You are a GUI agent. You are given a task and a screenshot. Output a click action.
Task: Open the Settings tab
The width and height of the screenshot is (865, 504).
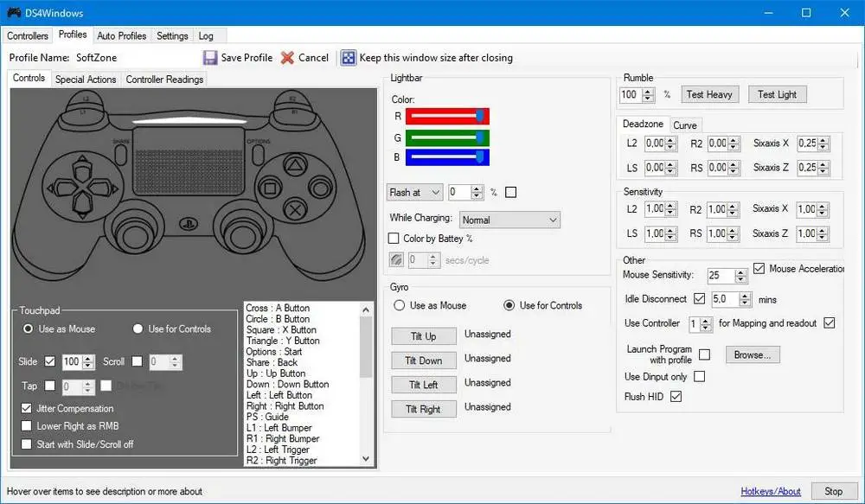click(x=172, y=35)
